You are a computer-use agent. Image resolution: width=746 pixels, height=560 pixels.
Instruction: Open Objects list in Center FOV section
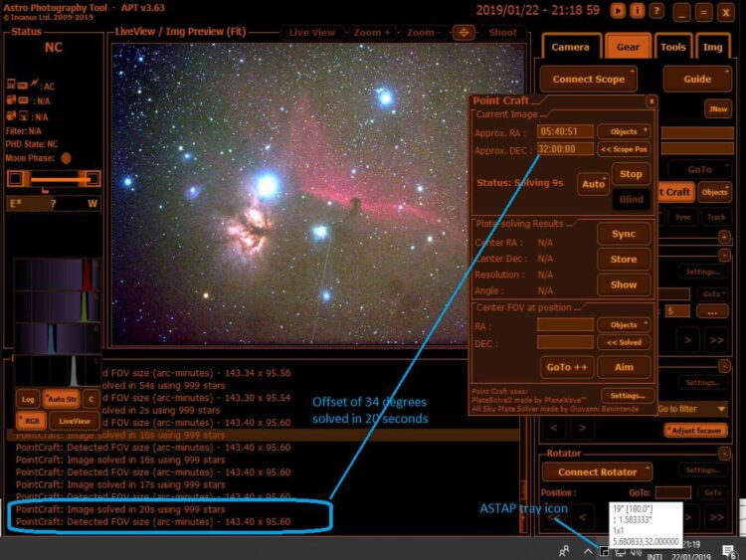click(624, 324)
